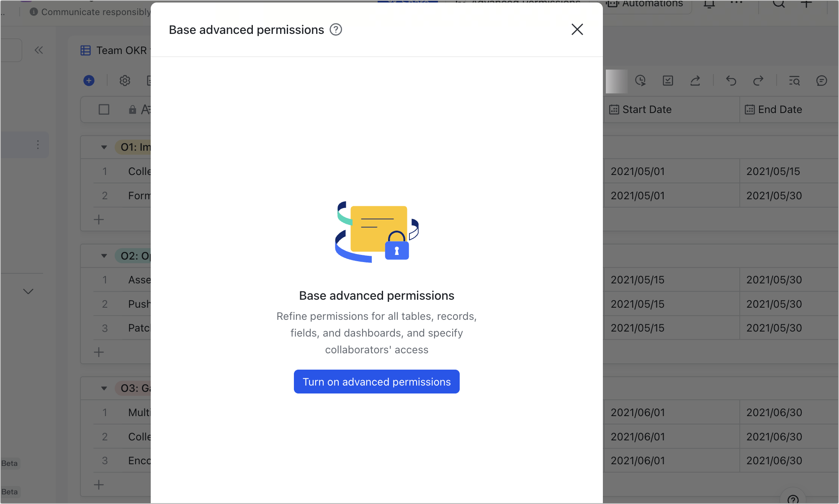The image size is (839, 504).
Task: Open help beside Base advanced permissions title
Action: click(x=335, y=29)
